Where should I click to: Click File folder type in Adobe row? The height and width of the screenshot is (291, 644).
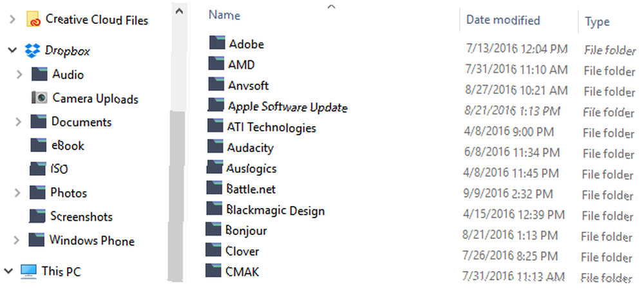point(610,50)
